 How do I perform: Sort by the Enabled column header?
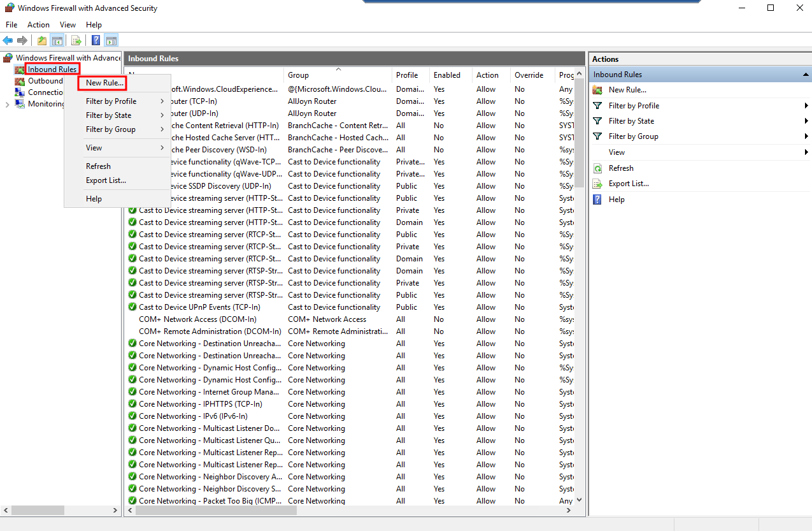451,75
